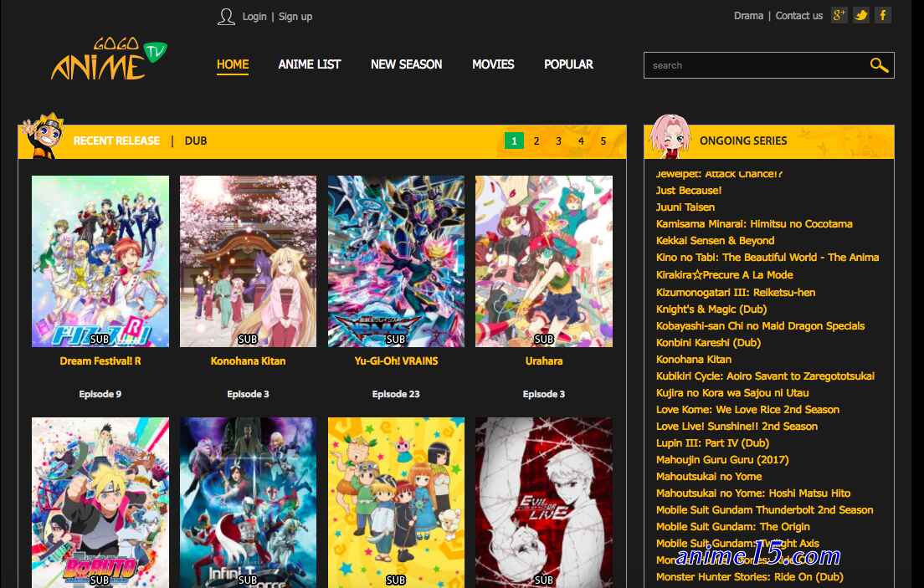Image resolution: width=924 pixels, height=588 pixels.
Task: Select the RECENT RELEASE tab
Action: 116,141
